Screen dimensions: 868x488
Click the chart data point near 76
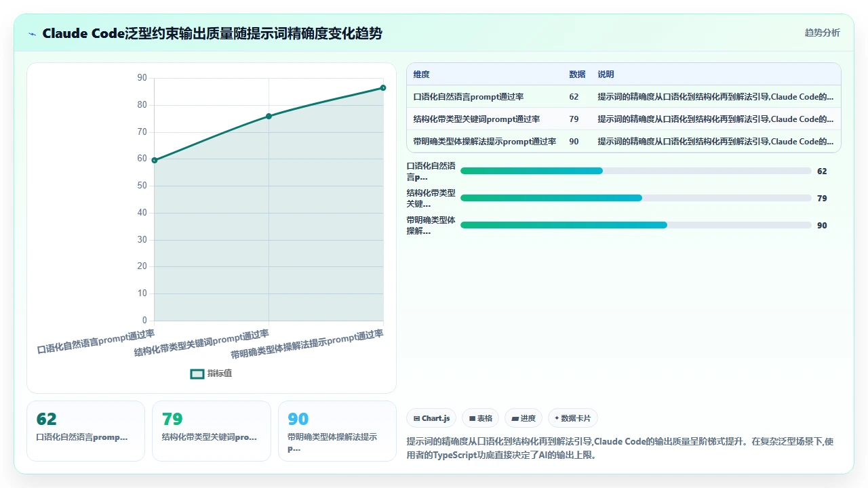pyautogui.click(x=269, y=117)
